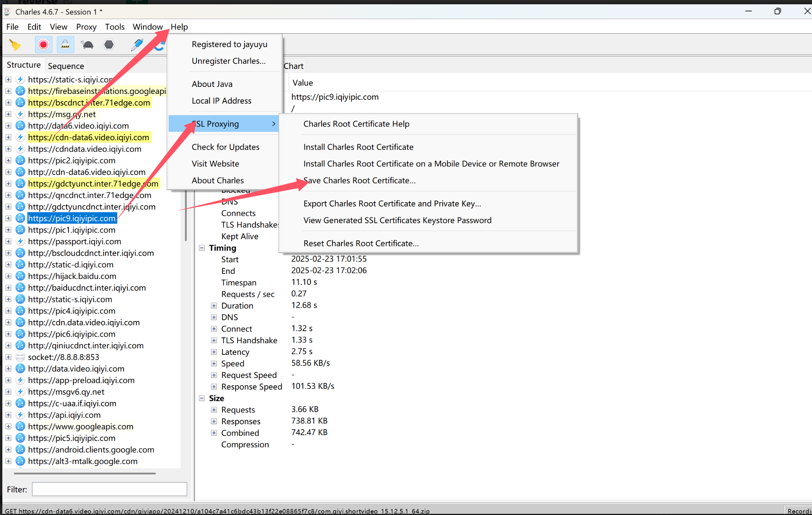Click the hexagon Breakpoints icon
812x515 pixels.
[109, 45]
